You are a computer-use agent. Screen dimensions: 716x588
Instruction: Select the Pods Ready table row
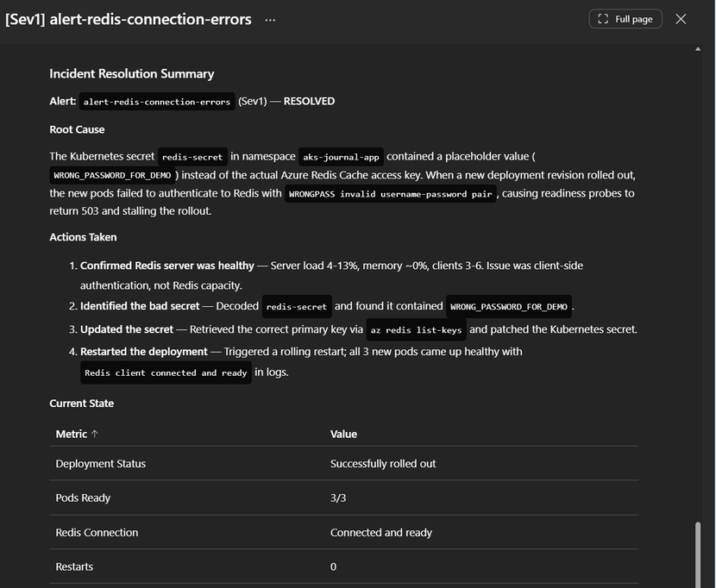coord(343,498)
